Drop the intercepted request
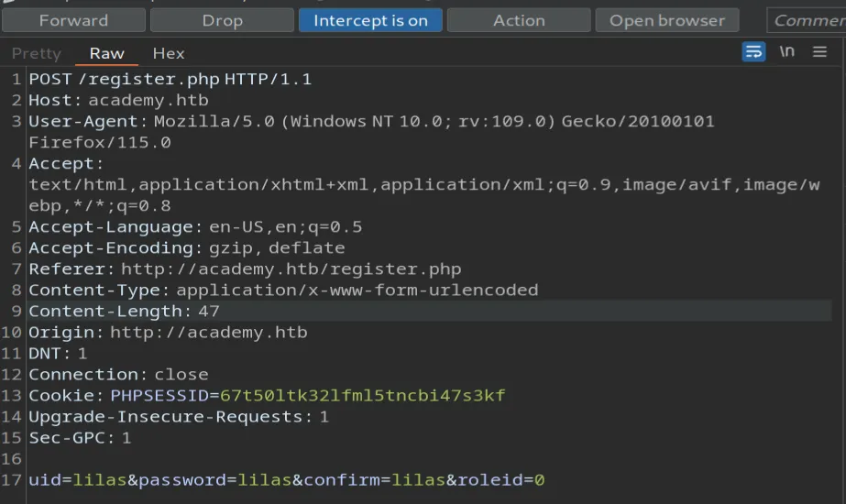This screenshot has width=846, height=504. coord(221,20)
